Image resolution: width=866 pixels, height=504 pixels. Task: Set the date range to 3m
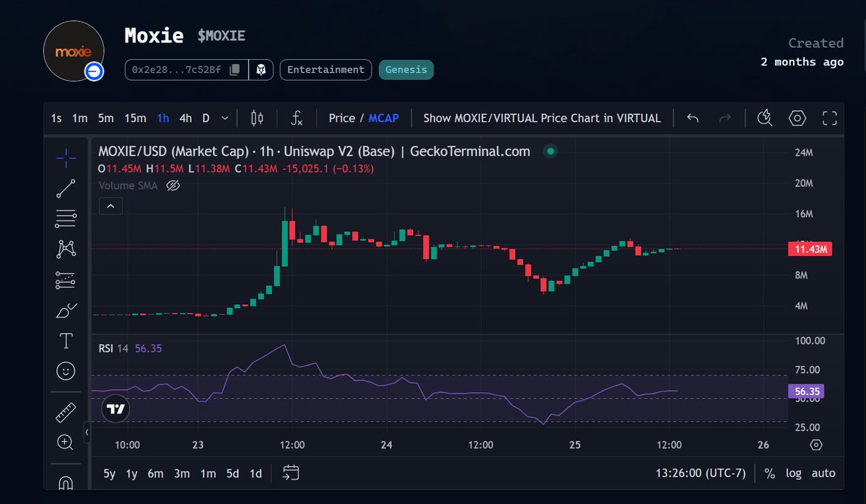tap(182, 474)
